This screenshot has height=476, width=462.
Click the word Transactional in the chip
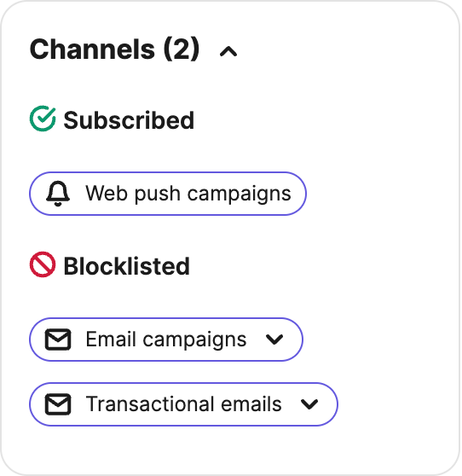point(150,404)
